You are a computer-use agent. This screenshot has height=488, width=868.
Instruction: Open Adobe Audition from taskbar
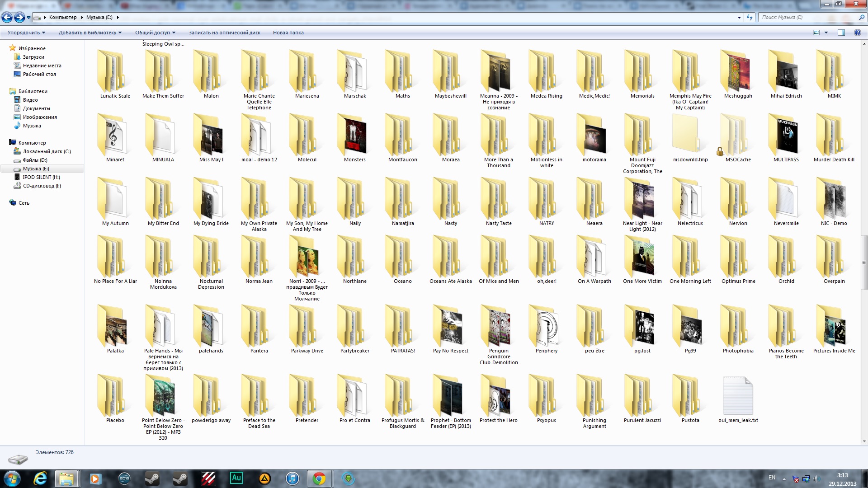pos(236,478)
